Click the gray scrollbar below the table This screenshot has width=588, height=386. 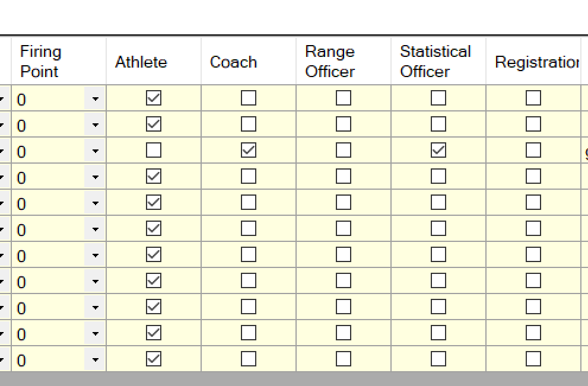tap(294, 378)
